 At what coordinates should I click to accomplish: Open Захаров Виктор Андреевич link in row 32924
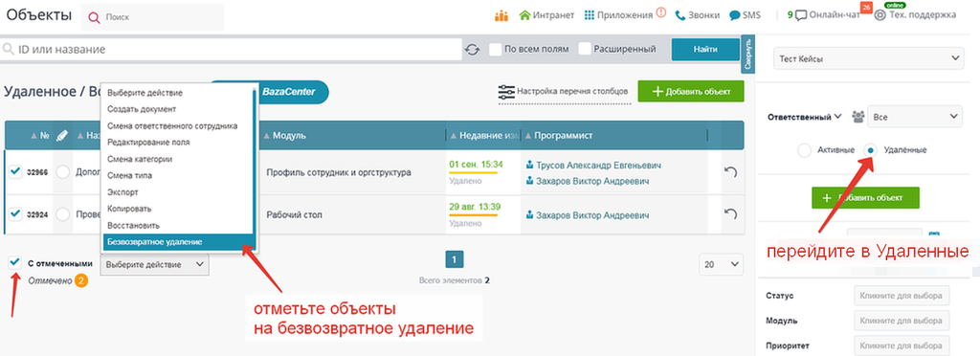592,215
